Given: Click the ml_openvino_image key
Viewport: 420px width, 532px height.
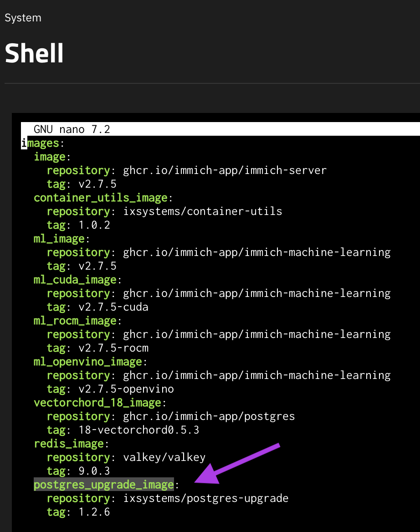Looking at the screenshot, I should coord(88,362).
